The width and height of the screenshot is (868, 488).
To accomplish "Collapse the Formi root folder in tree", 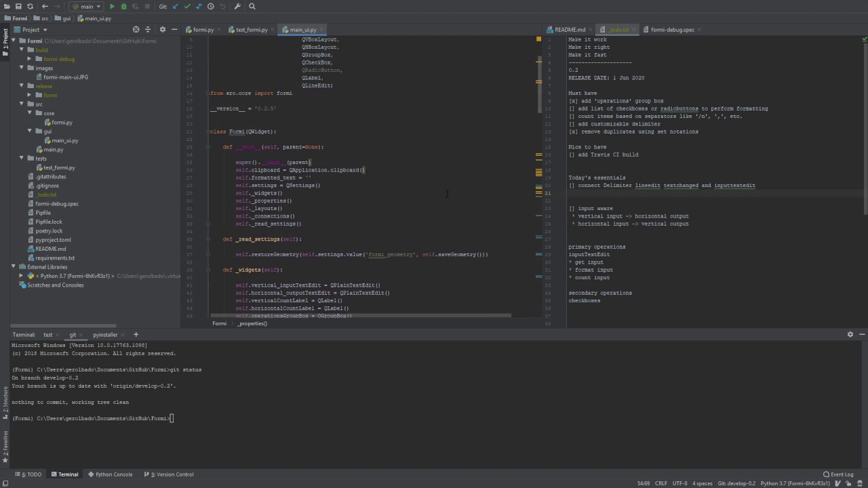I will [x=14, y=41].
